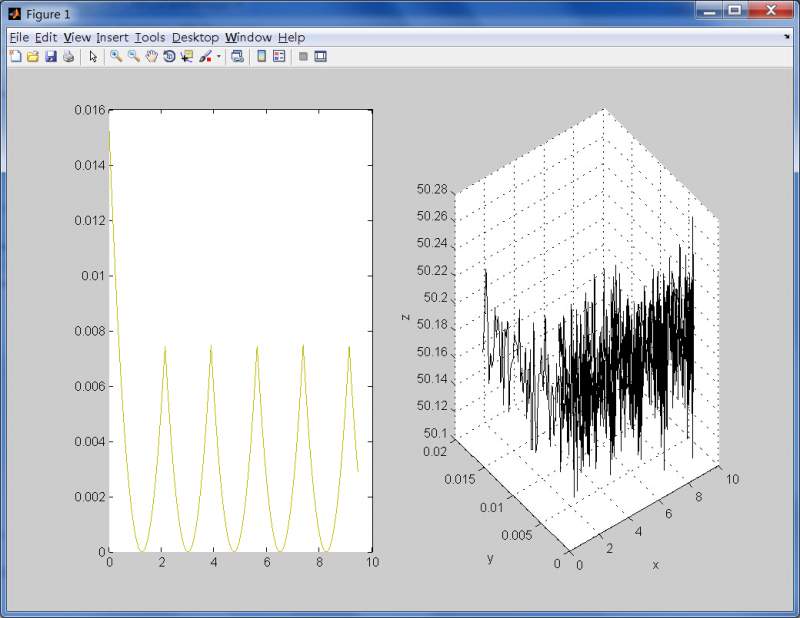
Task: Toggle the Brush data tool
Action: coord(205,57)
